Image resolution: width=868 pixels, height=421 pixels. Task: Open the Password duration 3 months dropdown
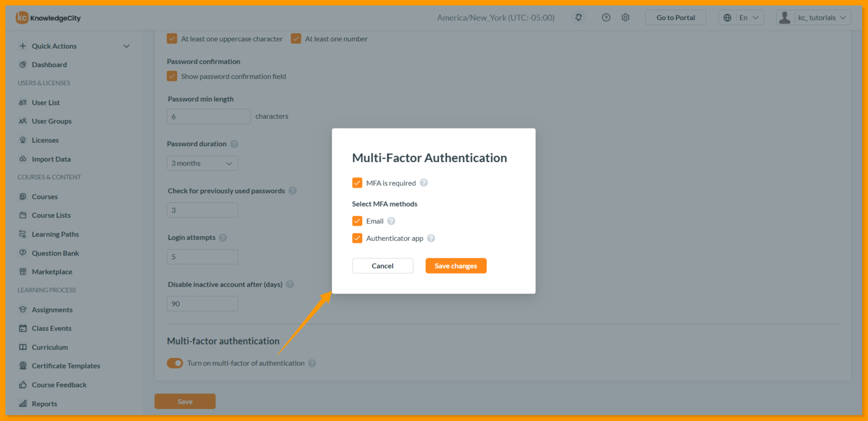[x=202, y=163]
